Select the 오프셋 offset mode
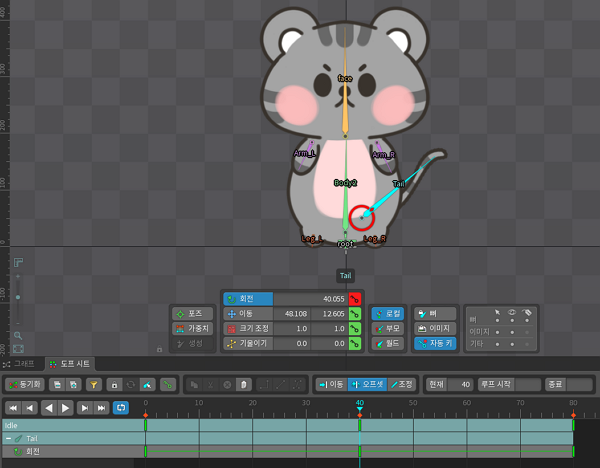Viewport: 600px width, 468px height. coord(368,385)
